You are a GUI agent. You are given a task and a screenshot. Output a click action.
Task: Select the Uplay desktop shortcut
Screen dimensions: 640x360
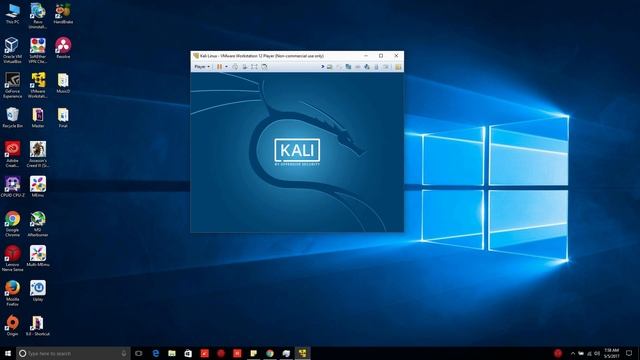(x=38, y=291)
